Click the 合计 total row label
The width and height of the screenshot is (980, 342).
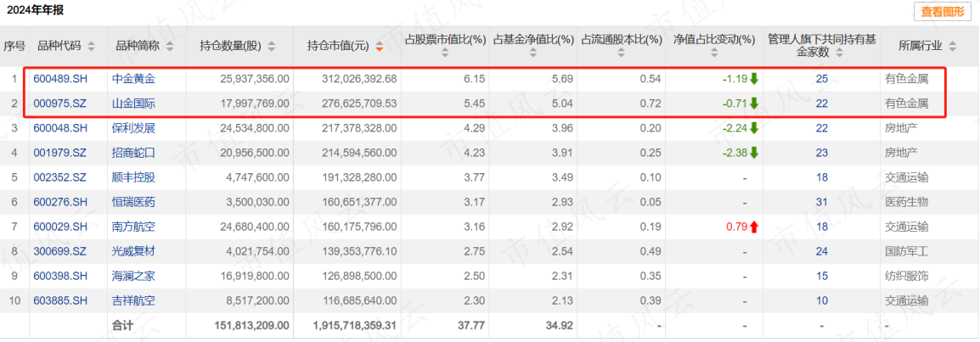point(122,325)
